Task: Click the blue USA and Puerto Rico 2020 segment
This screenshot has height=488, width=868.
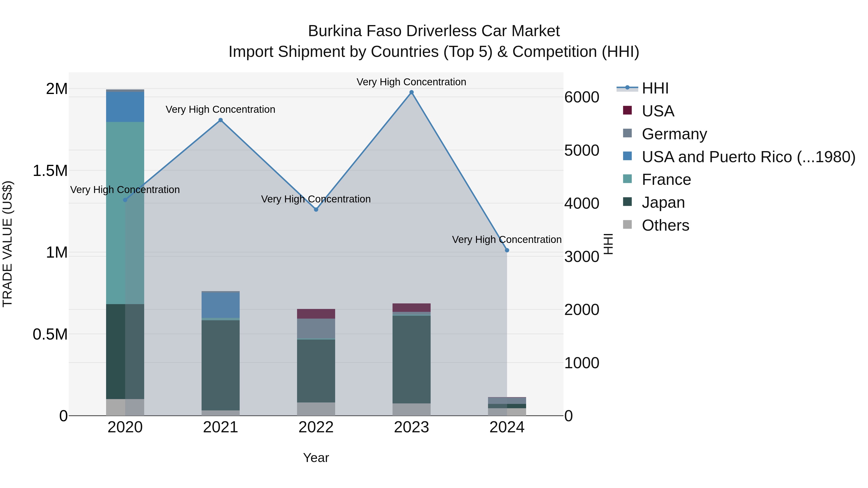Action: point(125,107)
